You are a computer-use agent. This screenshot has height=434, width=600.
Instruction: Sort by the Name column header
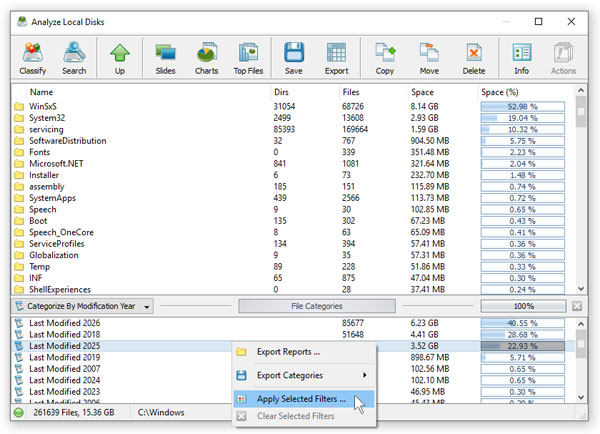coord(41,92)
